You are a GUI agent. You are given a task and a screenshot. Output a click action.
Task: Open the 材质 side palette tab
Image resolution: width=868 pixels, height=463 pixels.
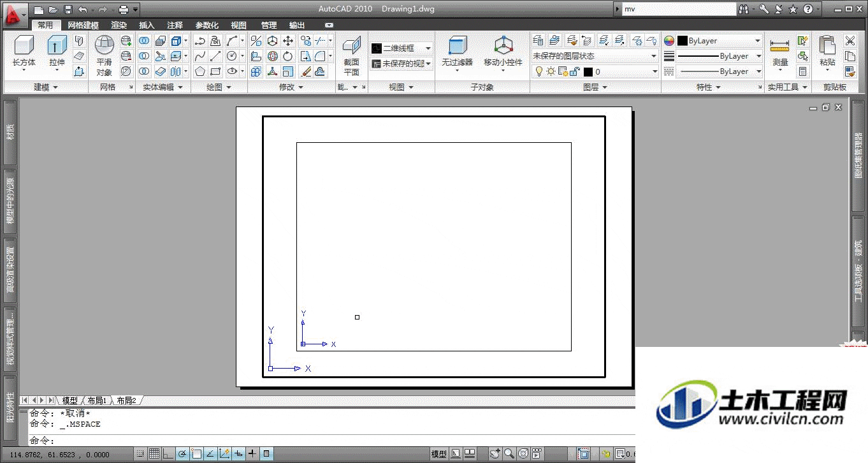tap(10, 132)
